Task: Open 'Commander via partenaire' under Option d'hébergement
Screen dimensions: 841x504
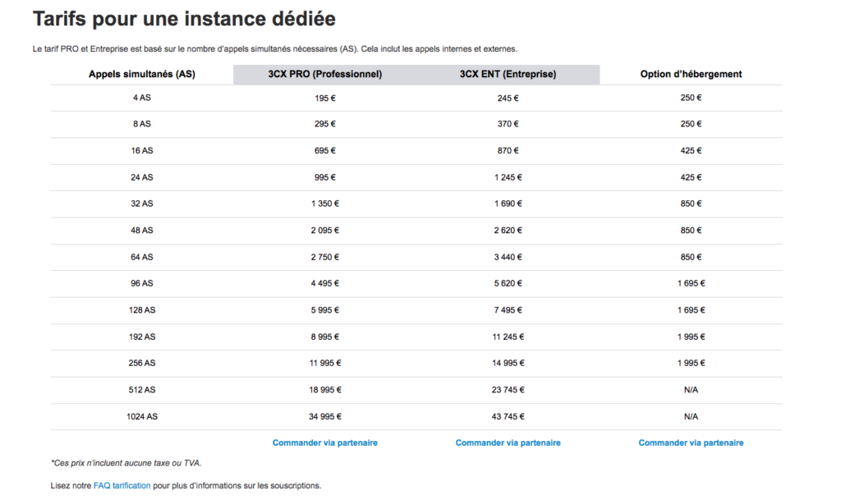Action: click(691, 442)
